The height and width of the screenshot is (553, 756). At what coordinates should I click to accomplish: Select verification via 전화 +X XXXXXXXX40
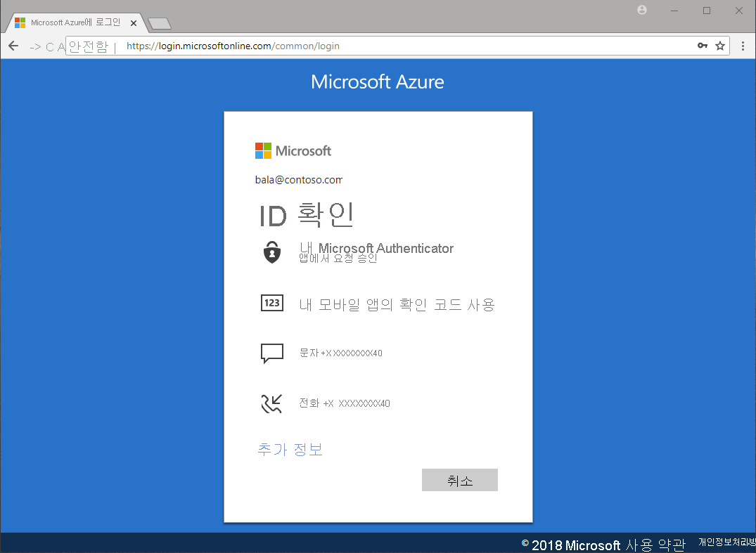[x=344, y=403]
